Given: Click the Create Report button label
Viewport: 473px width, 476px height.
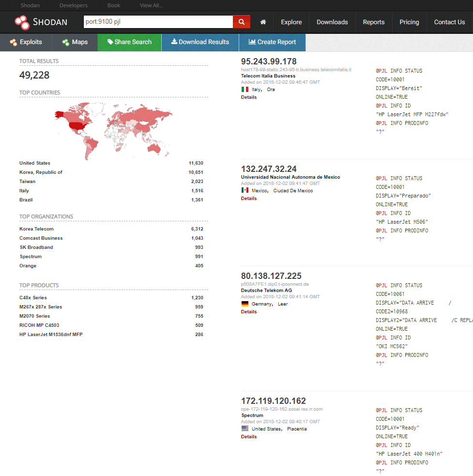Looking at the screenshot, I should point(276,42).
